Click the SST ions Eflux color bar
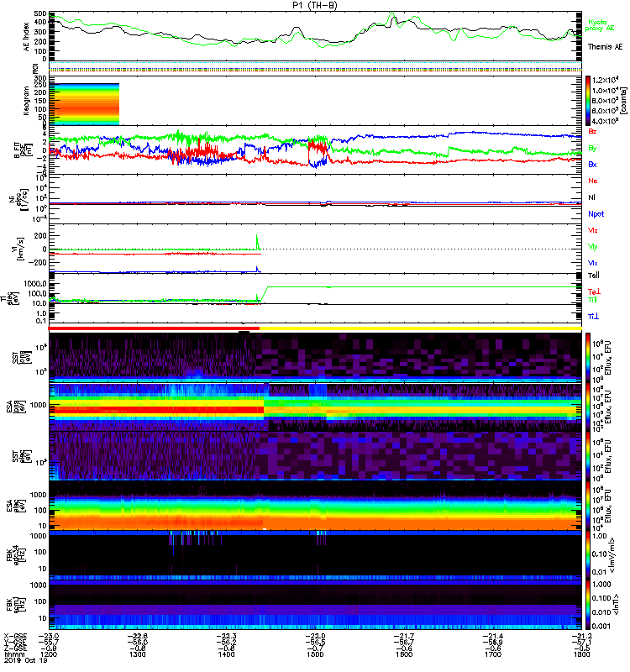630x672 pixels. coord(588,356)
